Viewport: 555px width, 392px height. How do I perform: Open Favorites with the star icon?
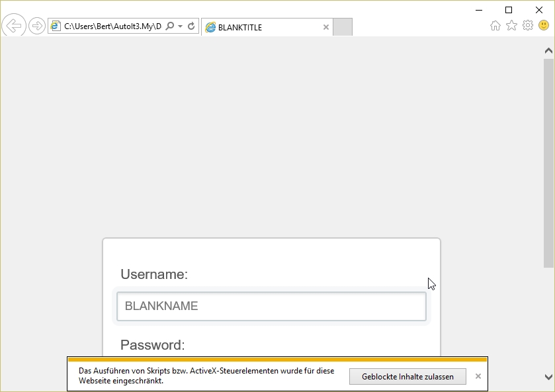point(511,26)
